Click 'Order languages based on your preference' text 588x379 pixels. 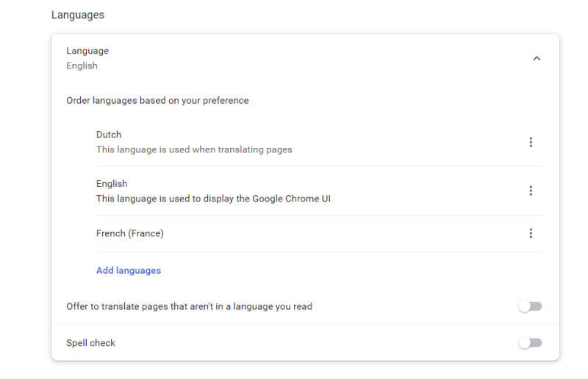pos(157,100)
